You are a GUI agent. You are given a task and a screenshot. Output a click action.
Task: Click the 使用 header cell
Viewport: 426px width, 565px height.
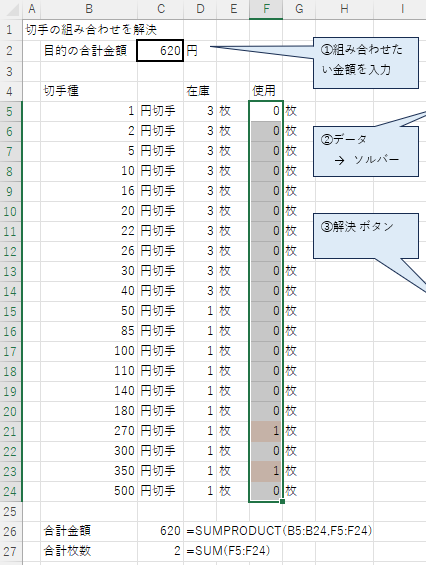pyautogui.click(x=266, y=91)
